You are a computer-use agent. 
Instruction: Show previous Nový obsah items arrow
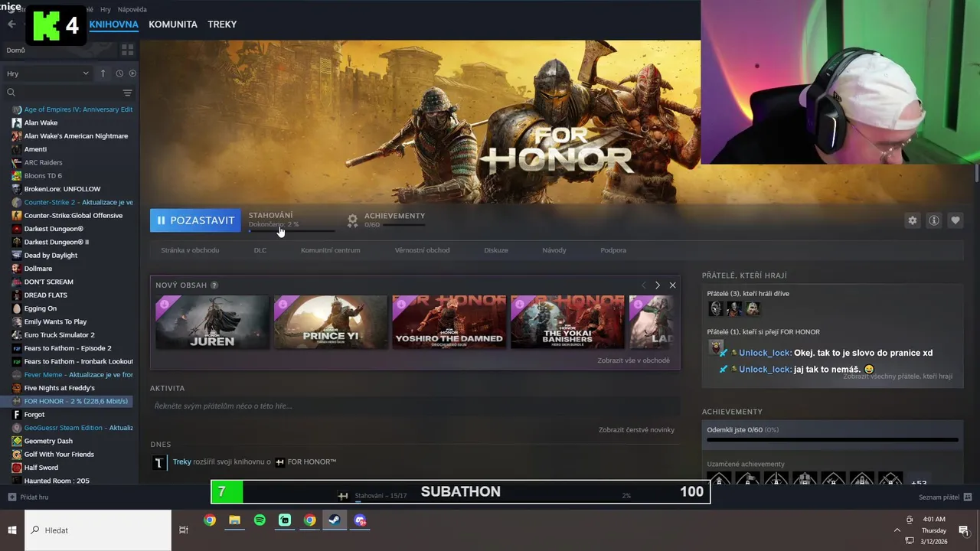[x=643, y=285]
